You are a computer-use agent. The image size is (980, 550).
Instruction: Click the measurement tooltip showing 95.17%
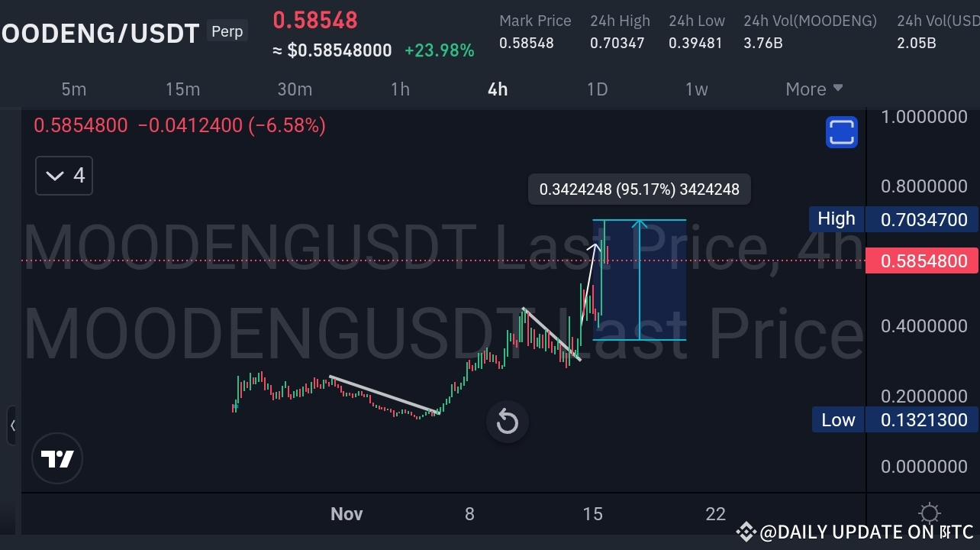click(639, 189)
